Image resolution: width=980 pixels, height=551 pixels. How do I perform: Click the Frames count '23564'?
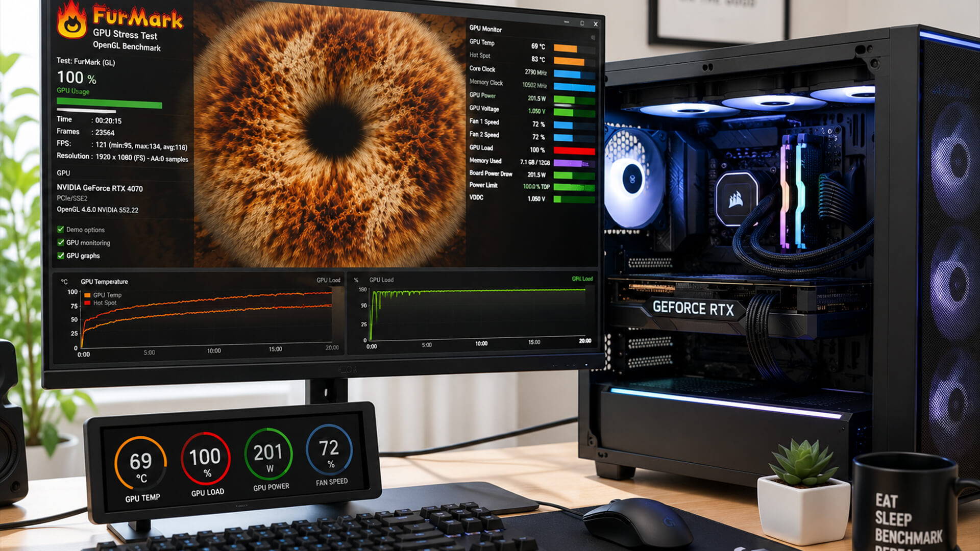[105, 133]
